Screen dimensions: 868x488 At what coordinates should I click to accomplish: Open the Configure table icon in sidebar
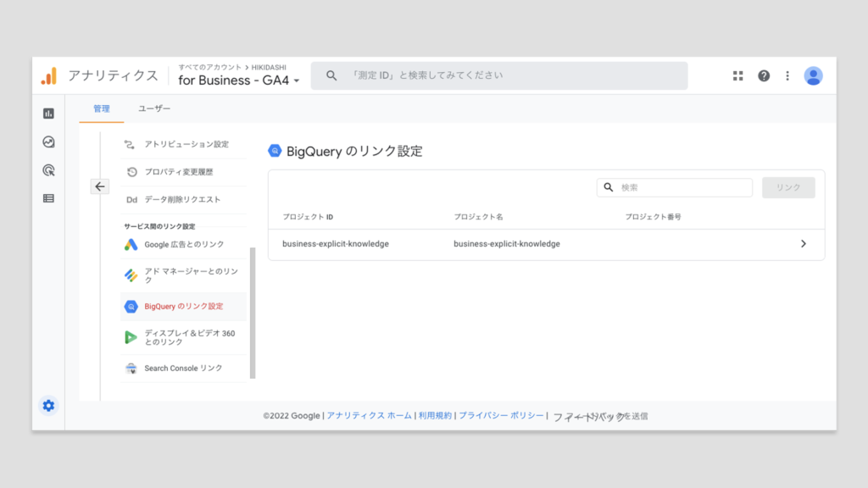[48, 198]
